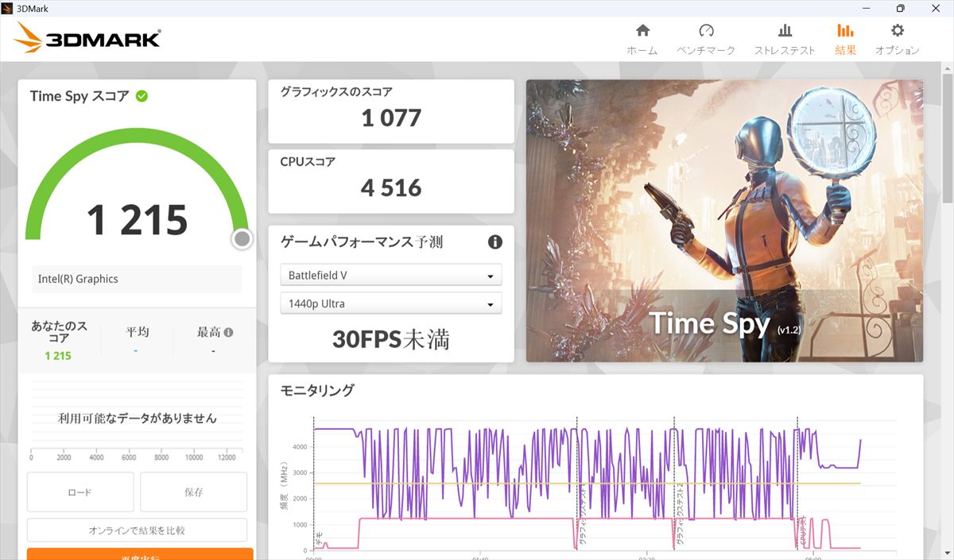Click the グラフィックステスト 1 marker in the graph
Viewport: 954px width, 560px height.
[581, 513]
